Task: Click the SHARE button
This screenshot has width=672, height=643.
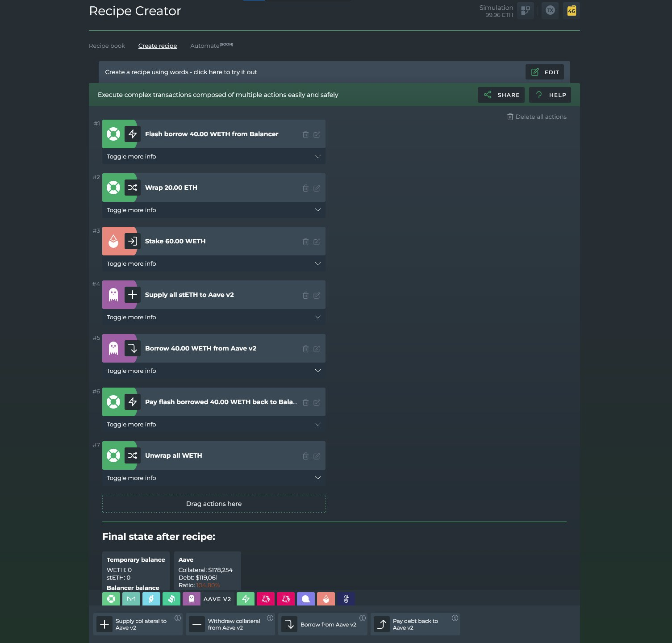Action: (x=501, y=95)
